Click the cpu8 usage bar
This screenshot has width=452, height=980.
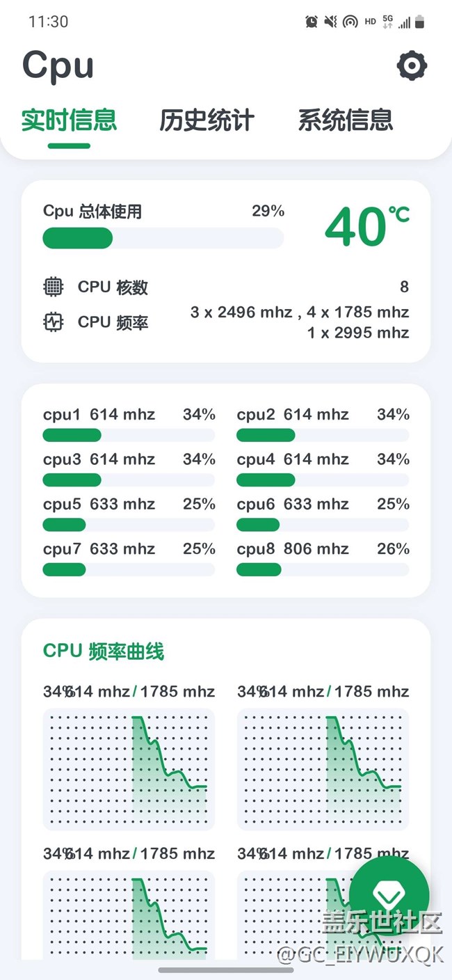tap(323, 569)
